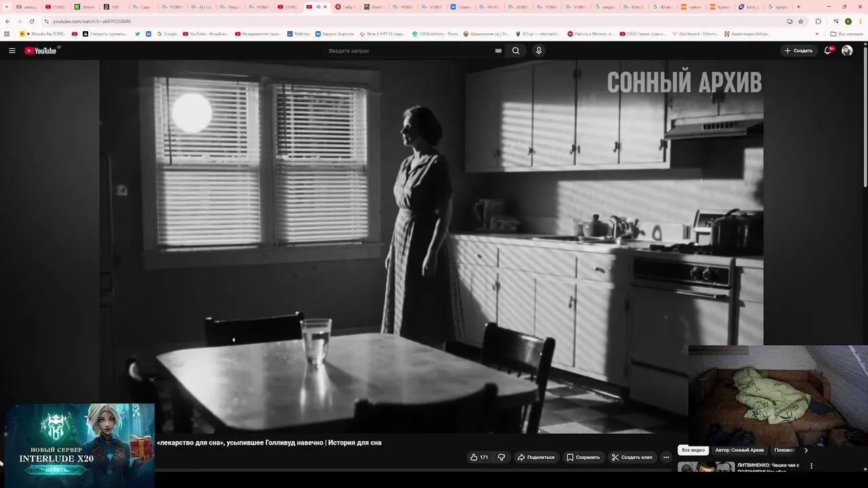Image resolution: width=868 pixels, height=488 pixels.
Task: Open the on-screen keyboard in search box
Action: tap(498, 51)
